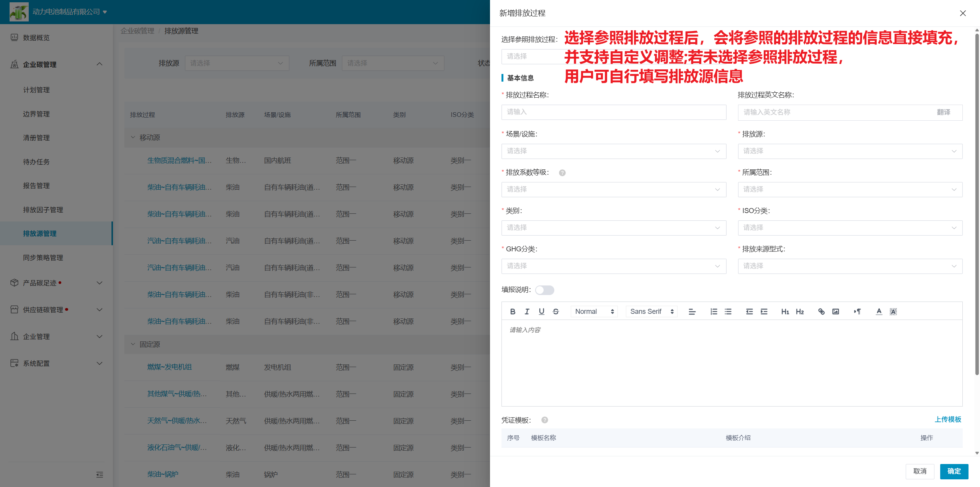Click the strikethrough icon in the editor

[x=556, y=312]
